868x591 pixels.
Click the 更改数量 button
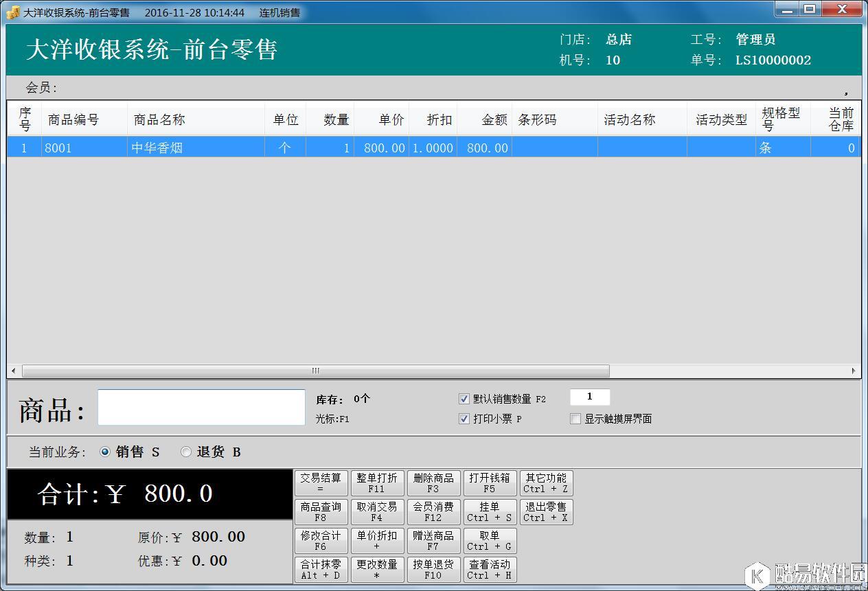[x=376, y=570]
